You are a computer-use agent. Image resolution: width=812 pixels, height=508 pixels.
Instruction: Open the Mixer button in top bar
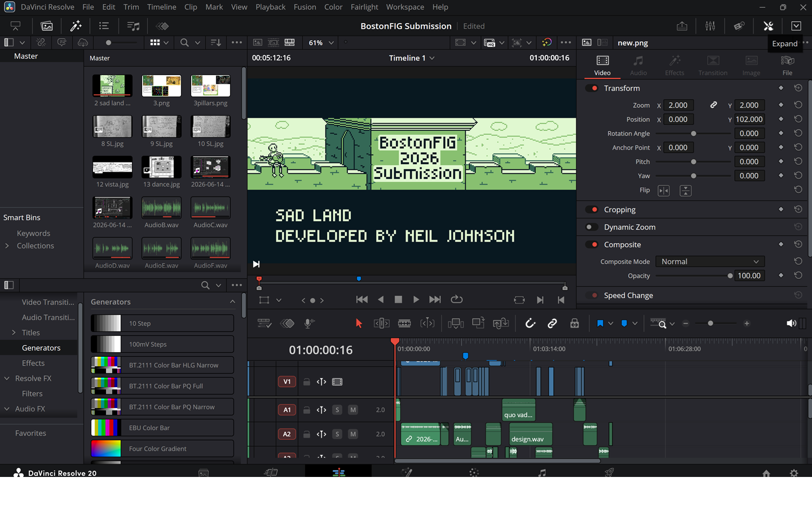coord(710,26)
